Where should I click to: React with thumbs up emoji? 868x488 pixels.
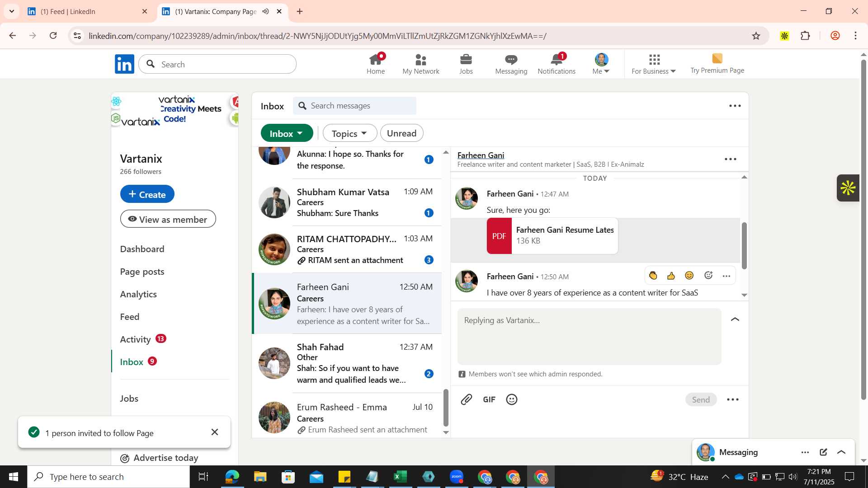(x=671, y=276)
